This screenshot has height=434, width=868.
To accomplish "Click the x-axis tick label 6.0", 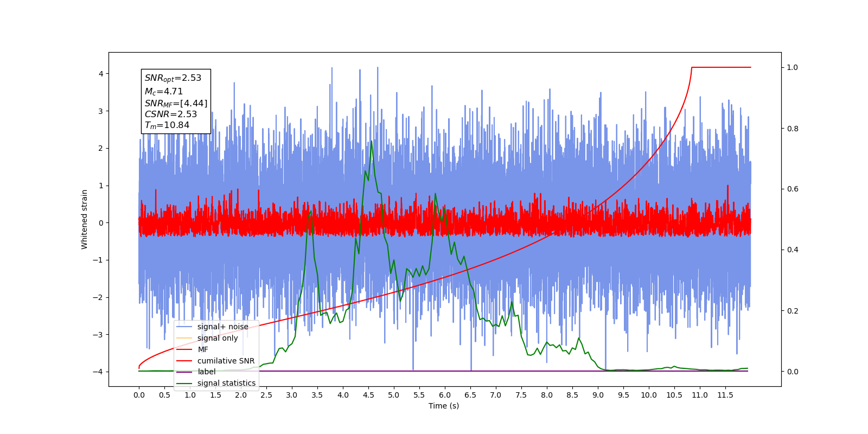I will [x=445, y=395].
